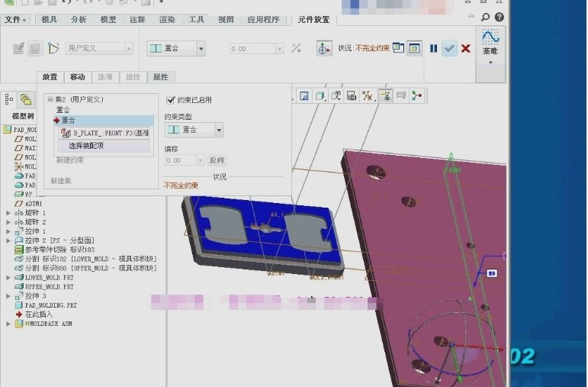Switch to 注释 ribbon tab
588x387 pixels.
coord(137,20)
